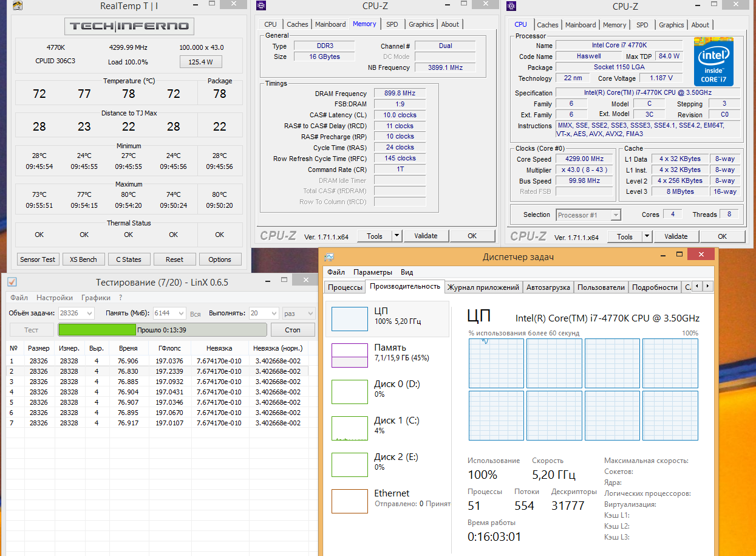The image size is (756, 556).
Task: Click Стоп button in LinX
Action: point(293,329)
